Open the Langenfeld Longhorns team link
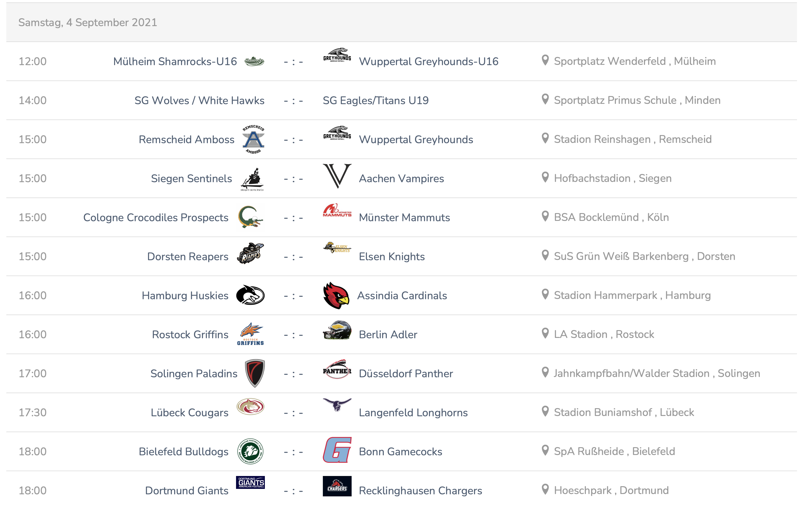This screenshot has height=506, width=812. (x=413, y=413)
